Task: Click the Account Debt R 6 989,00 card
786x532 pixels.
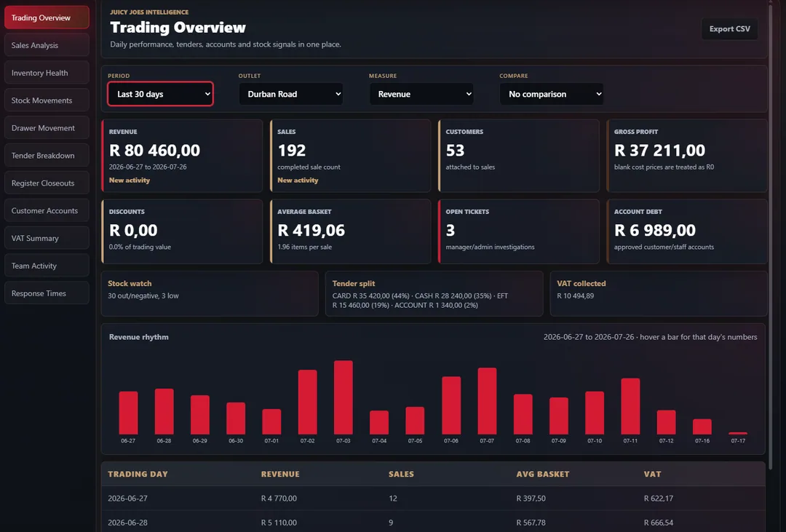Action: pyautogui.click(x=687, y=231)
